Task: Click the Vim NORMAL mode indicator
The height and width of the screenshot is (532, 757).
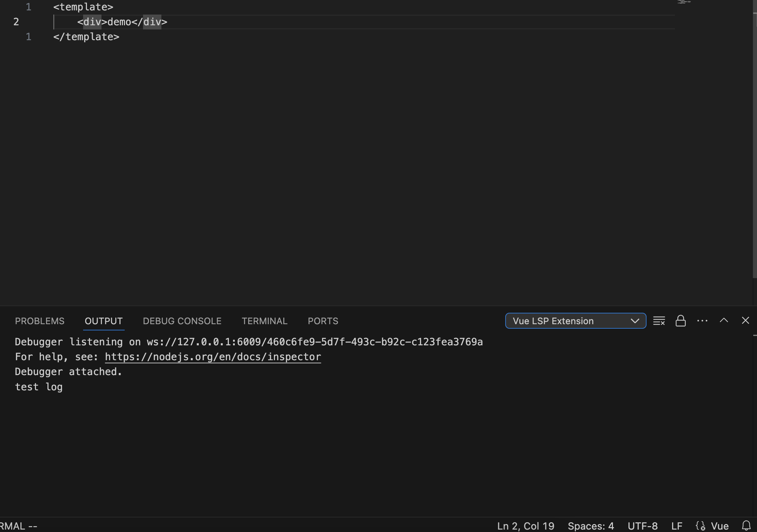Action: [18, 526]
